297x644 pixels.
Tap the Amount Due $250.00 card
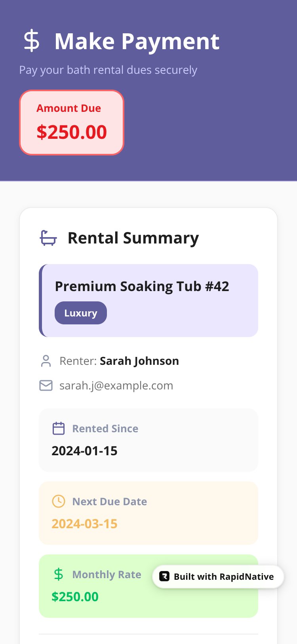(x=72, y=123)
